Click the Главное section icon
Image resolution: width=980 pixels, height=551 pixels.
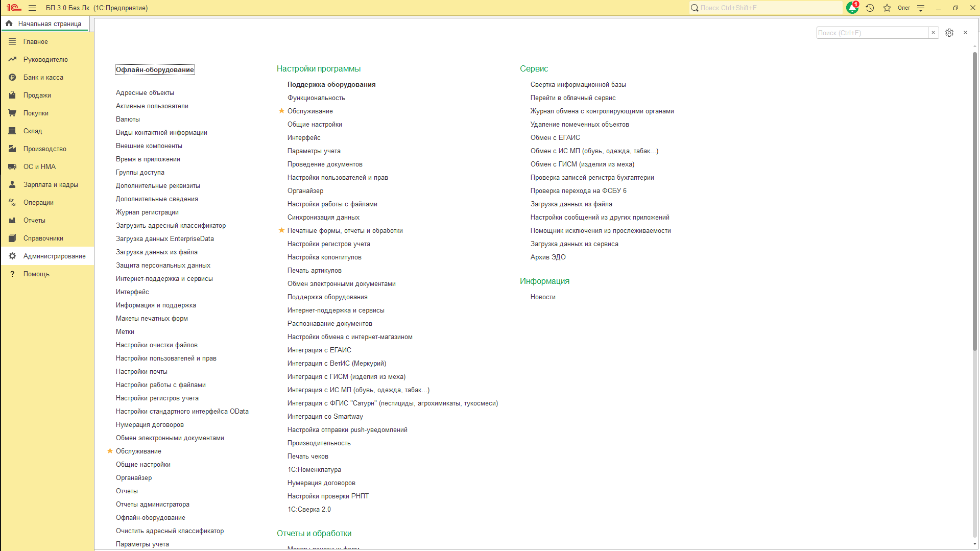pyautogui.click(x=12, y=42)
